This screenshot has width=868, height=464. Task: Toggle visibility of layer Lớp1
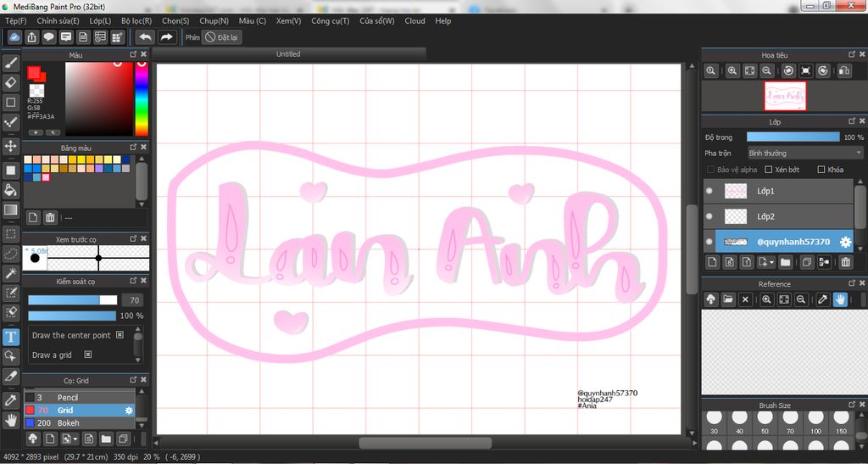point(709,191)
